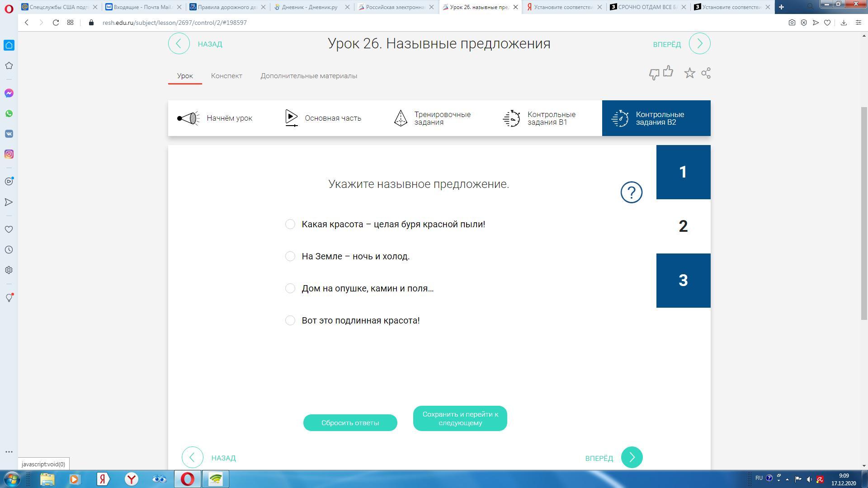The width and height of the screenshot is (868, 488).
Task: Click Сохранить и перейти к следующему button
Action: (460, 418)
